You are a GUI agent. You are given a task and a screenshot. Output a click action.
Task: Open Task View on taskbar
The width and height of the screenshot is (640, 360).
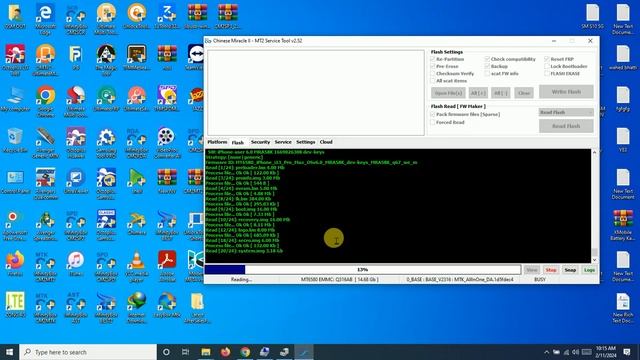(x=185, y=352)
